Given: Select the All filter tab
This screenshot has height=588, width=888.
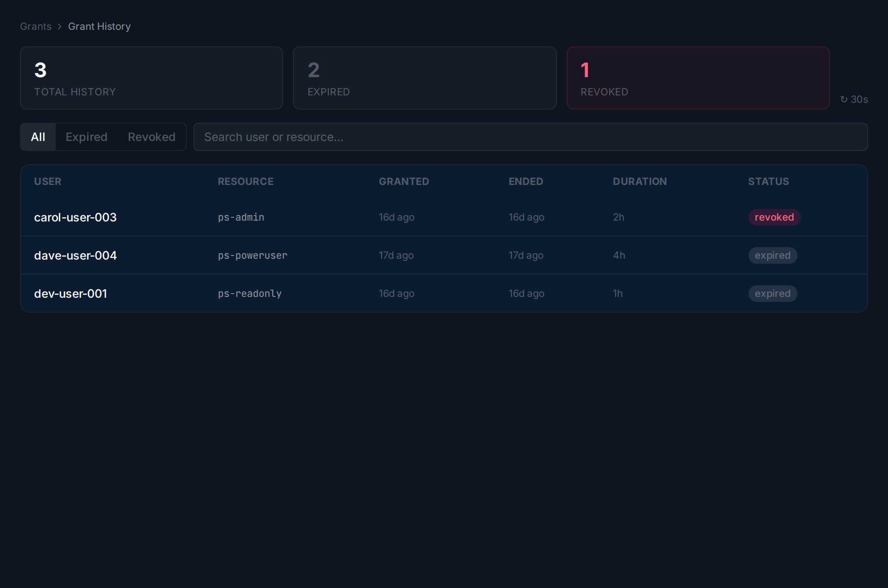Looking at the screenshot, I should [x=38, y=137].
